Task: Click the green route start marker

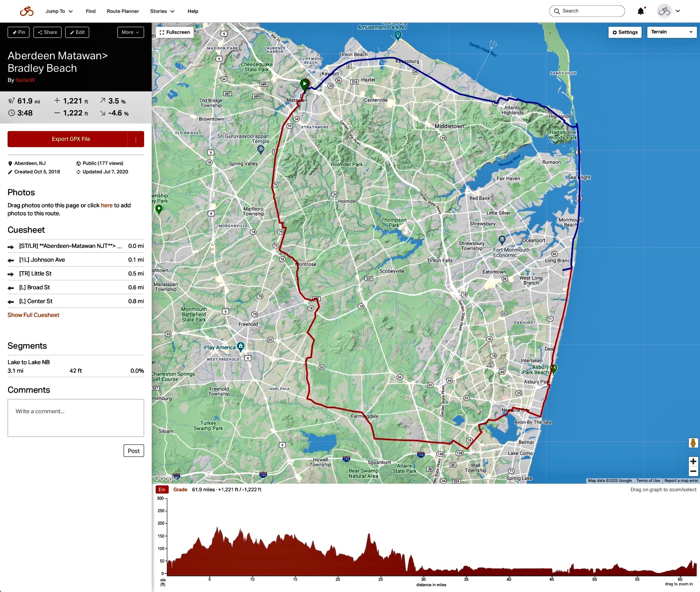Action: [x=304, y=83]
